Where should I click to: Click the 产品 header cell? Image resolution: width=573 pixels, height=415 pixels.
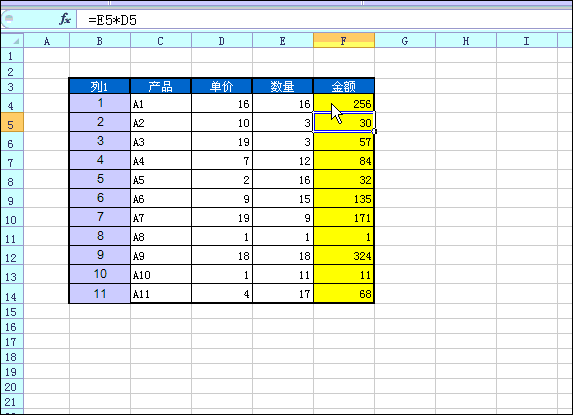click(161, 86)
